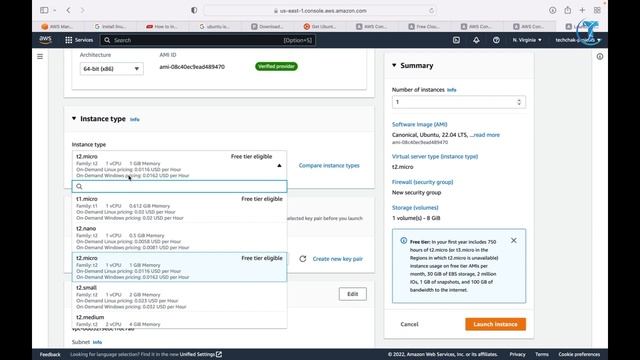Viewport: 640px width, 360px height.
Task: Open Virtual server type (instance type) link
Action: tap(435, 156)
